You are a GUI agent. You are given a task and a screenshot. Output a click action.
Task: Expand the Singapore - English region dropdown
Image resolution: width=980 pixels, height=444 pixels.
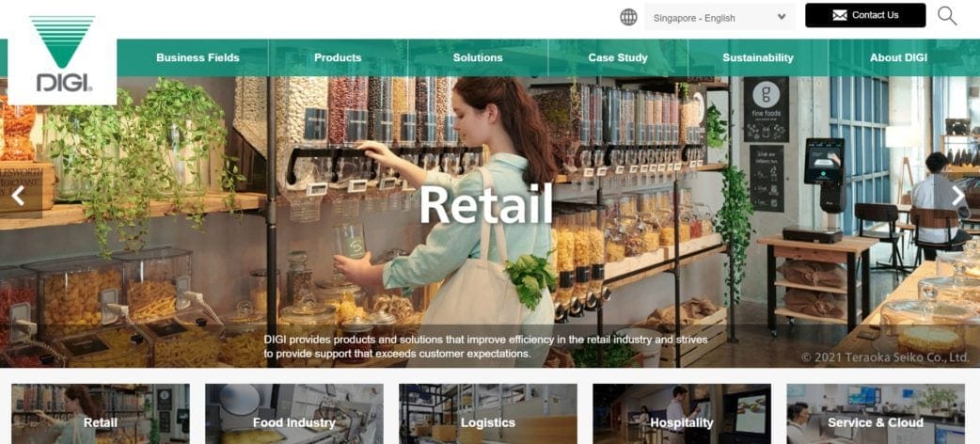720,18
